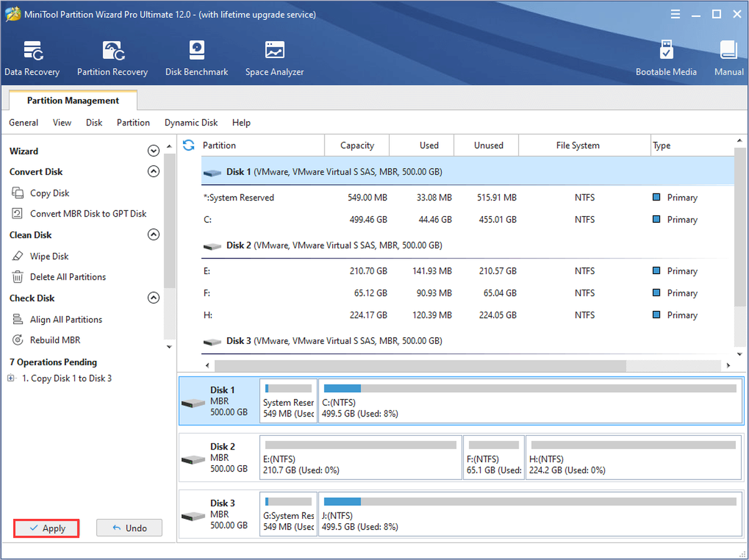Screen dimensions: 749x560
Task: Select the C: partition row
Action: pyautogui.click(x=468, y=220)
